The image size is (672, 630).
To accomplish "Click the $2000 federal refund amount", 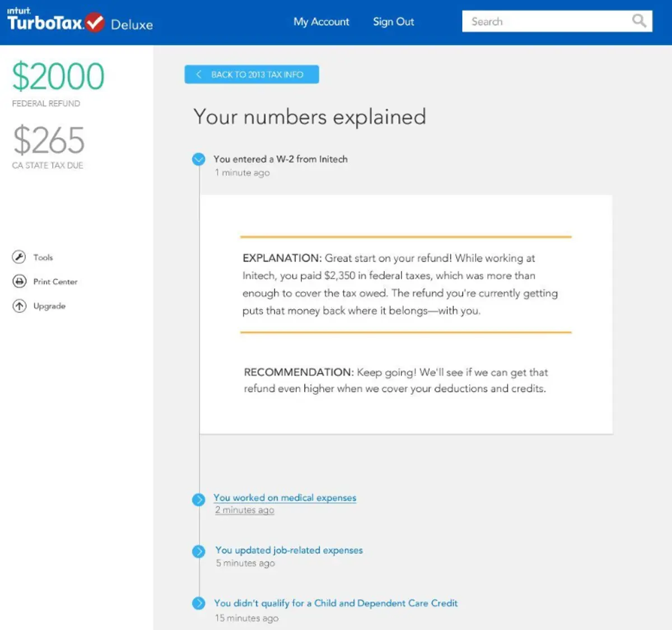I will (x=58, y=77).
